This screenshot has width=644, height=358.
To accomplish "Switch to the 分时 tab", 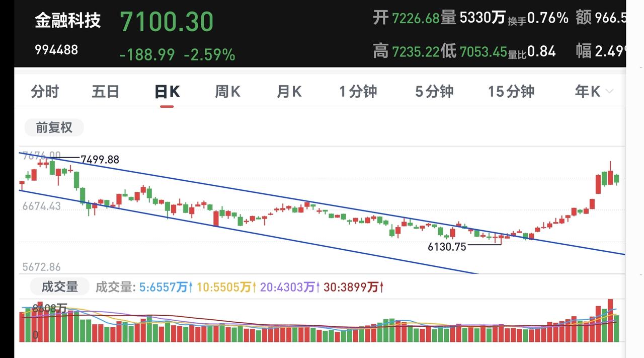I will coord(45,92).
